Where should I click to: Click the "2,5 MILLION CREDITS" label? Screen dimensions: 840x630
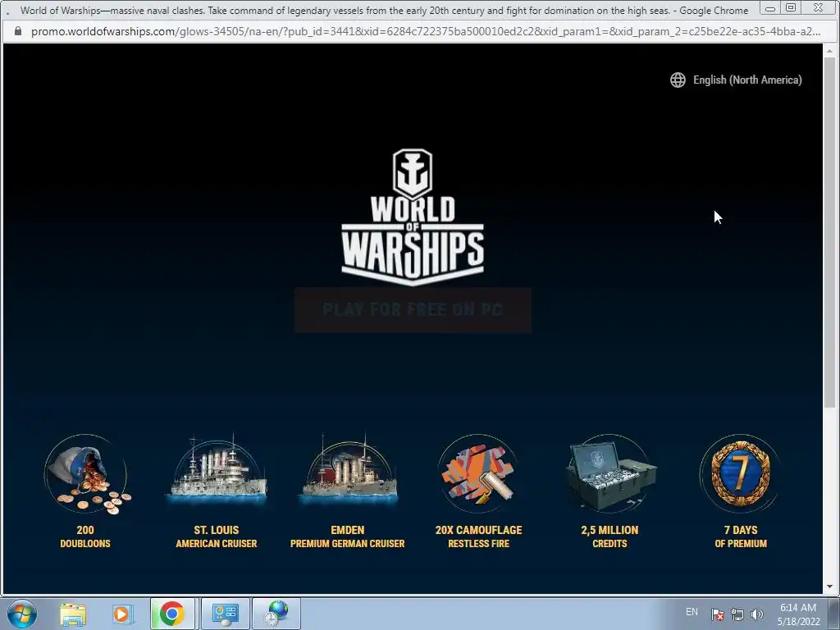[x=609, y=536]
